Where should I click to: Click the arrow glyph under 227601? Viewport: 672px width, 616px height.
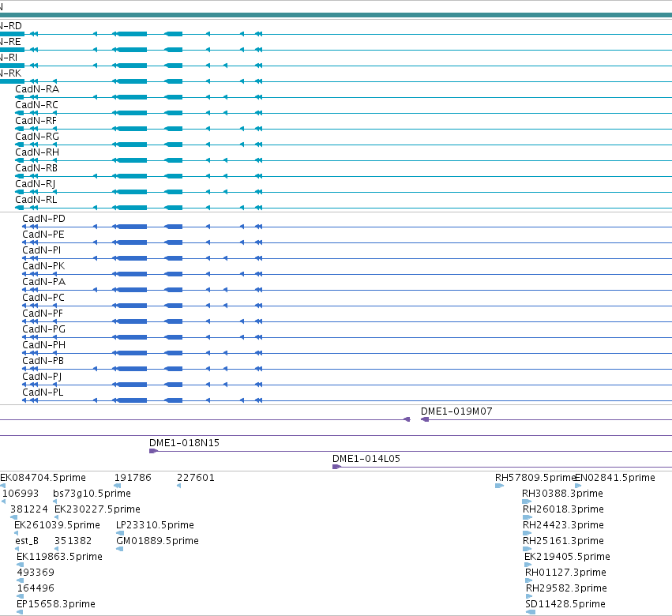click(x=178, y=486)
